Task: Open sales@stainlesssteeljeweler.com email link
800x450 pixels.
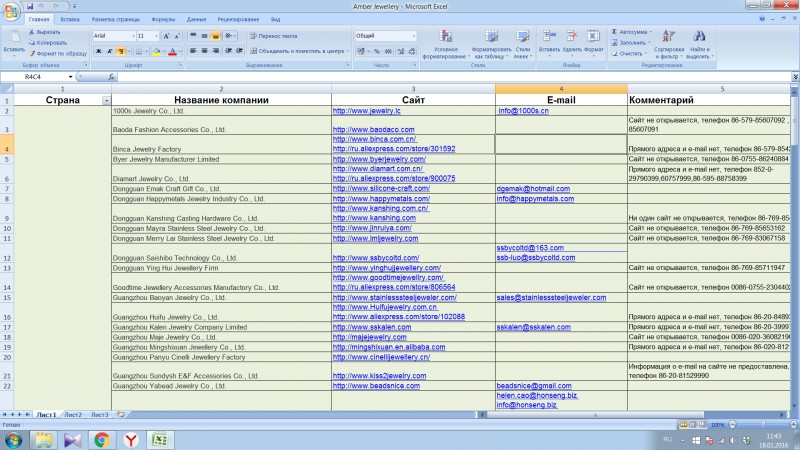Action: pos(551,297)
